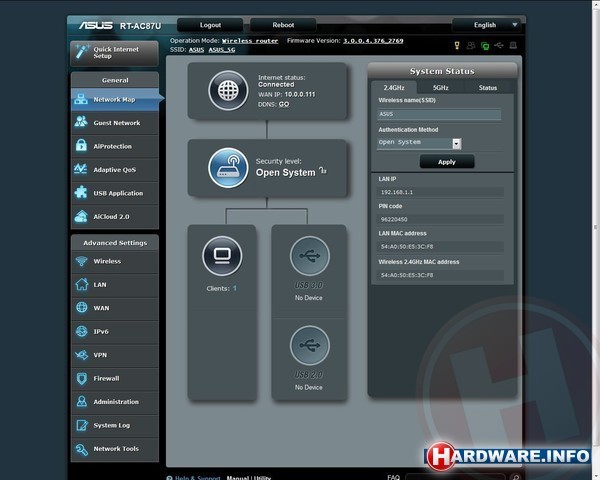This screenshot has height=480, width=600.
Task: Open AiCloud 2.0 cloud icon
Action: (81, 216)
